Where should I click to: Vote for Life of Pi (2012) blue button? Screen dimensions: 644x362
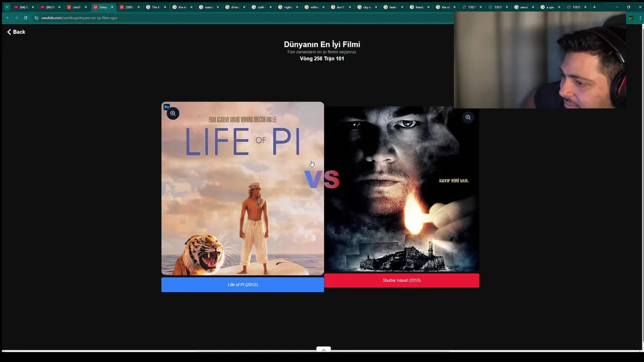(x=243, y=285)
